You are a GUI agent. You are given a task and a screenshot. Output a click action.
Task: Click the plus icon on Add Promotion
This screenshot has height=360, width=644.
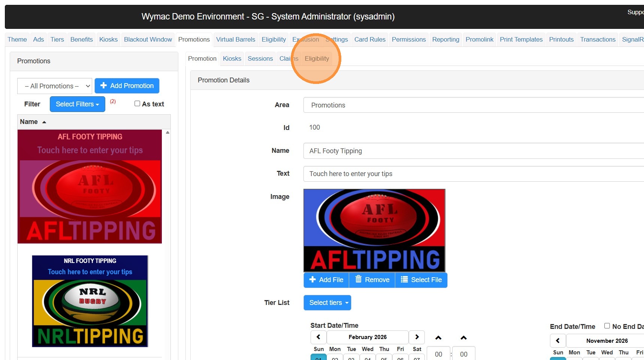pos(104,86)
